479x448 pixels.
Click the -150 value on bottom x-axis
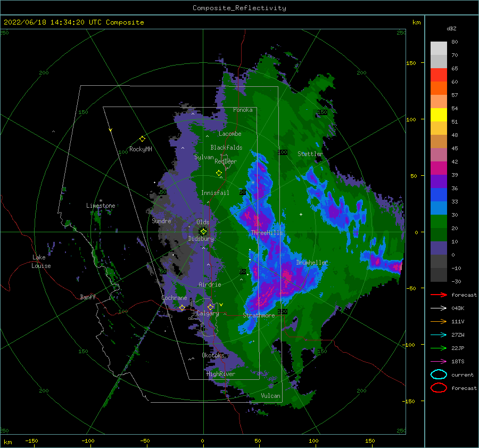[31, 441]
